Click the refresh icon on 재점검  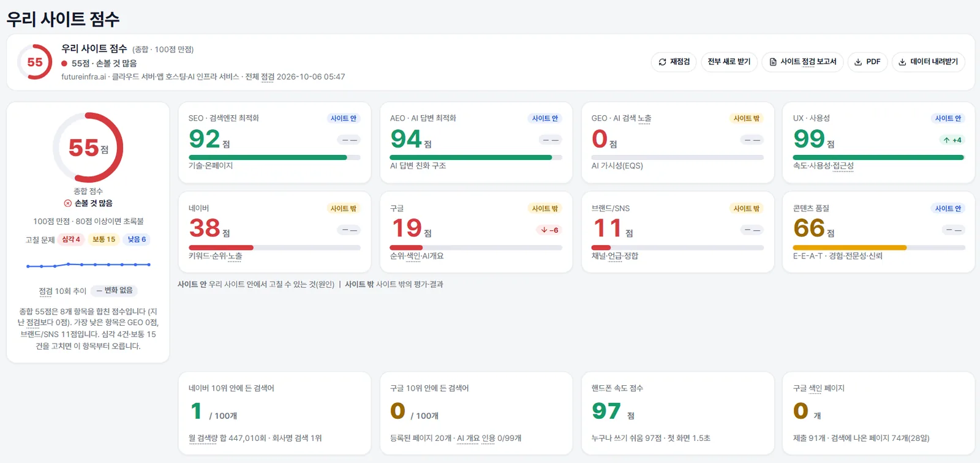662,62
